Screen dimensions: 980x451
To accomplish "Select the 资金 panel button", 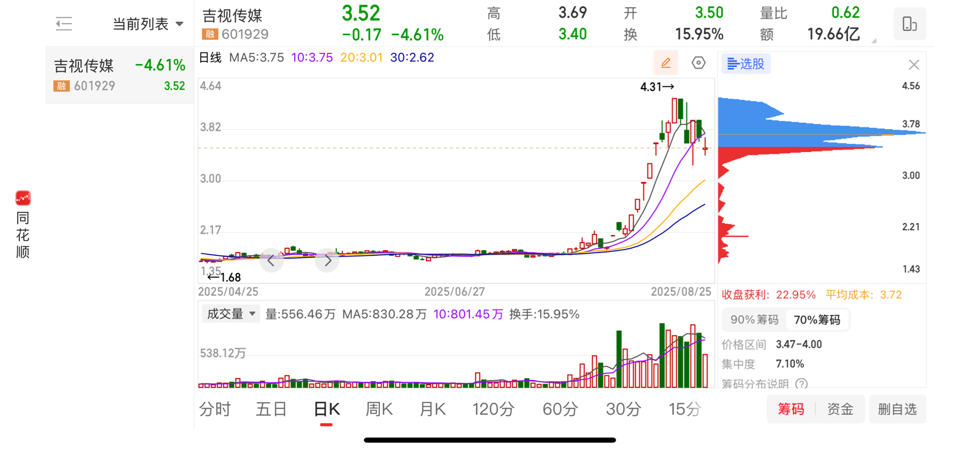I will [840, 409].
